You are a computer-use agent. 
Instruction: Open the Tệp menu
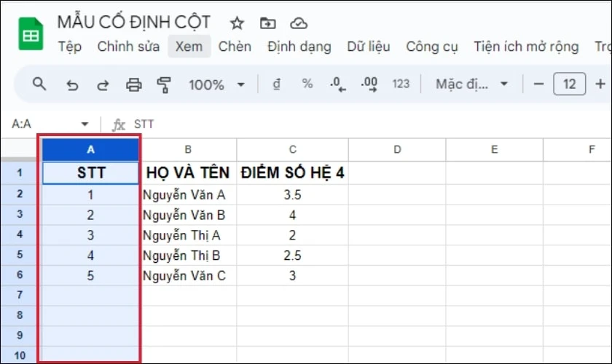(x=70, y=47)
